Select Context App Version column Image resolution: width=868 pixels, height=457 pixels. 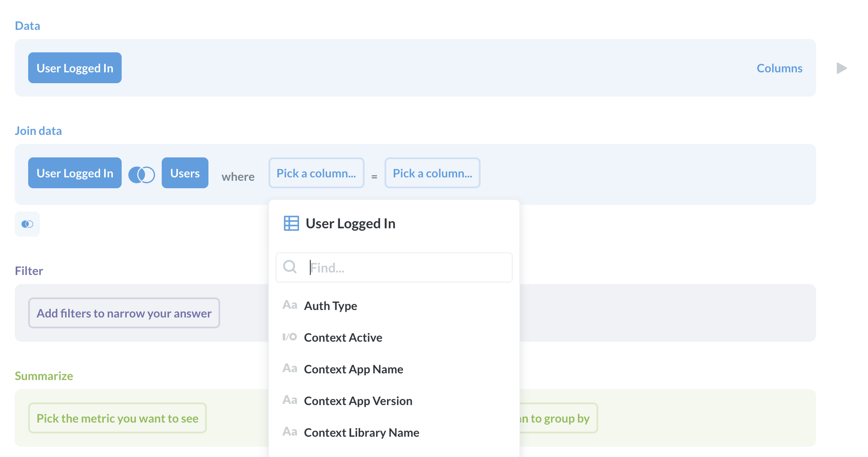(358, 401)
